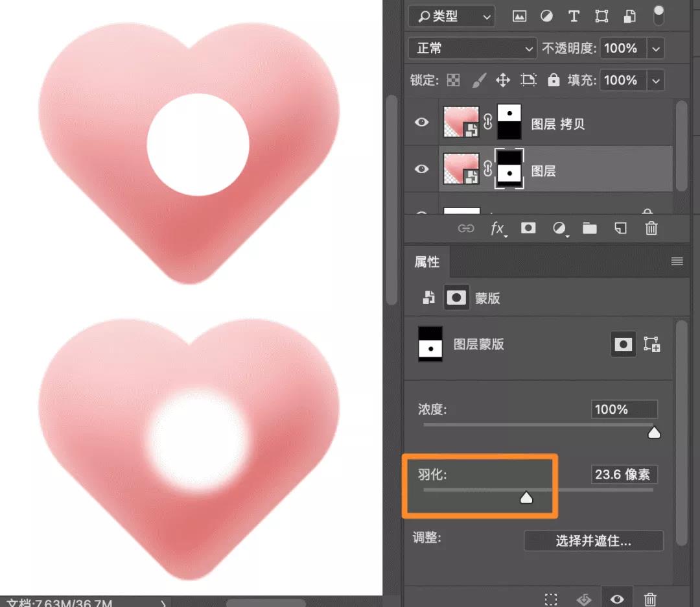Open the Properties panel hamburger menu
The image size is (700, 607).
[677, 261]
